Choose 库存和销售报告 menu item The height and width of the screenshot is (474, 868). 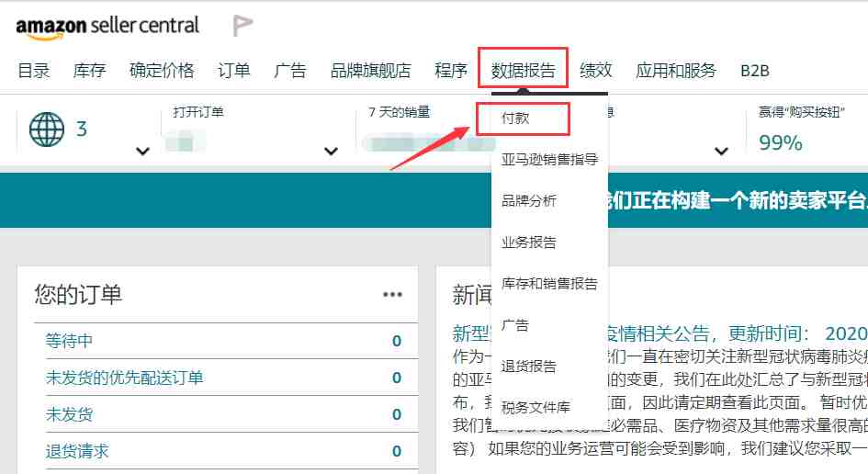point(549,284)
